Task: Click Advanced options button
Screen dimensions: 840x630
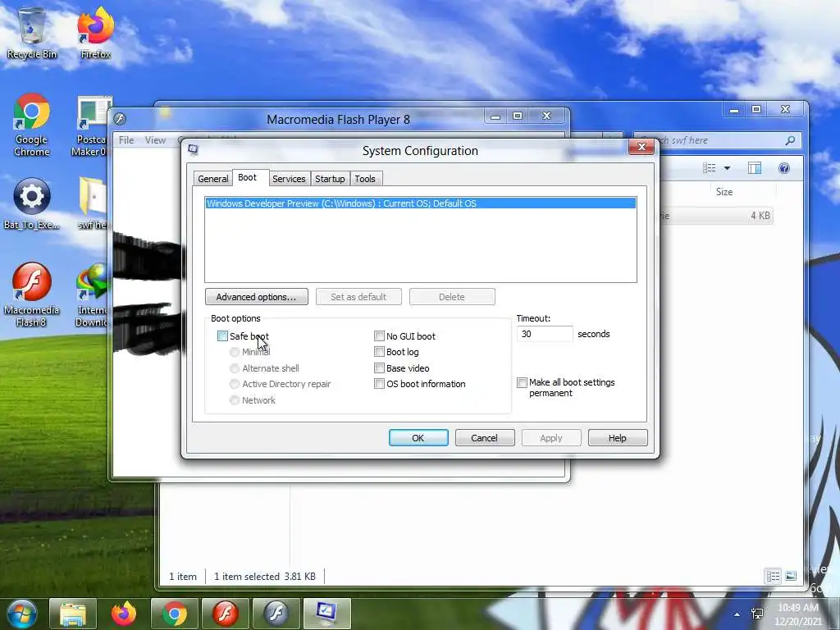Action: click(x=256, y=297)
